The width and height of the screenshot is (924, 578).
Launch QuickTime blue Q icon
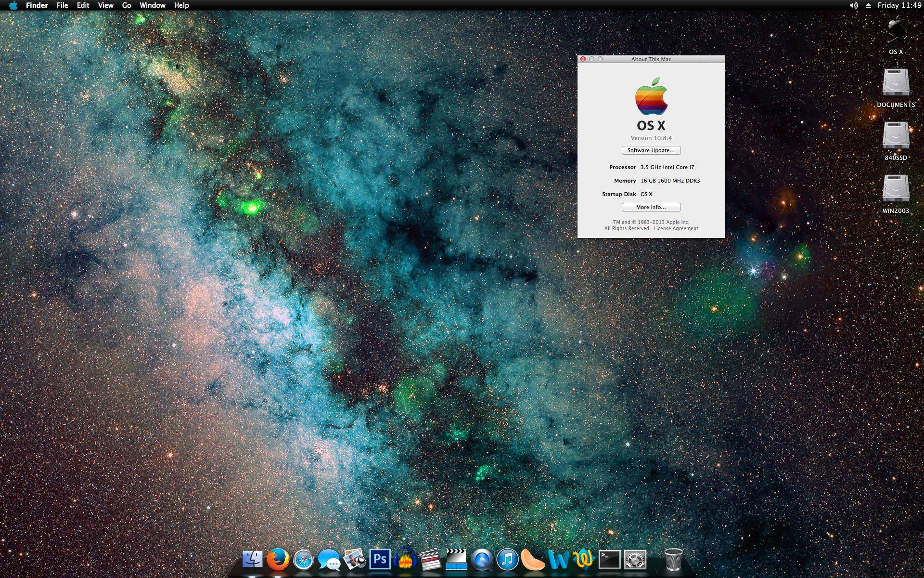point(482,560)
